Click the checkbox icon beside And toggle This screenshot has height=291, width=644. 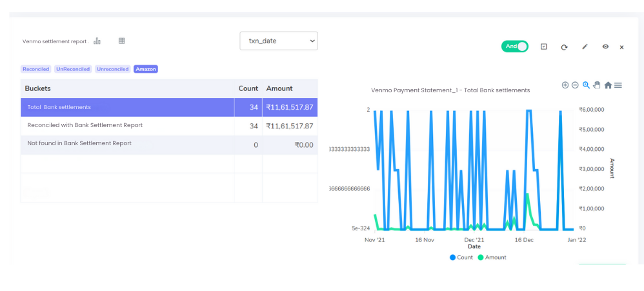click(544, 46)
